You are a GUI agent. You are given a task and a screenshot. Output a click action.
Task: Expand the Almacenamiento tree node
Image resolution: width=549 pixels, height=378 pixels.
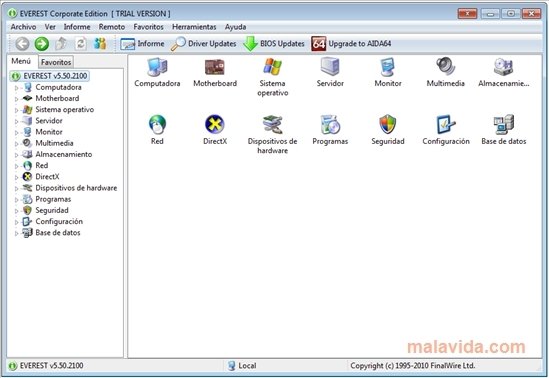click(x=16, y=155)
